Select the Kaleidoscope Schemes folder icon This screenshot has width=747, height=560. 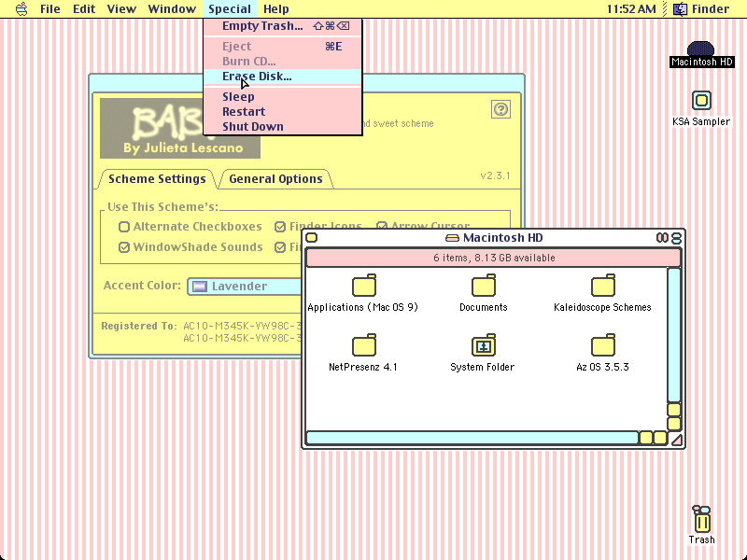602,286
